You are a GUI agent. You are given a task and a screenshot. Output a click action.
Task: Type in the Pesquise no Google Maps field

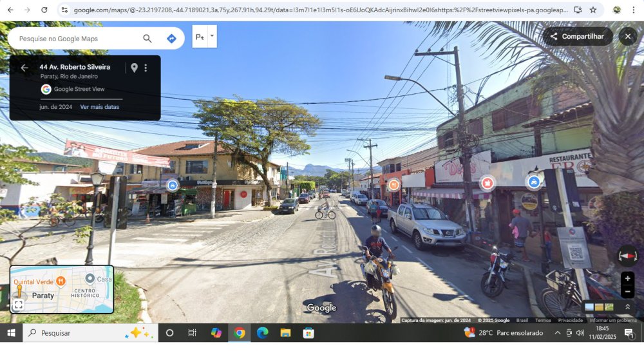[77, 39]
